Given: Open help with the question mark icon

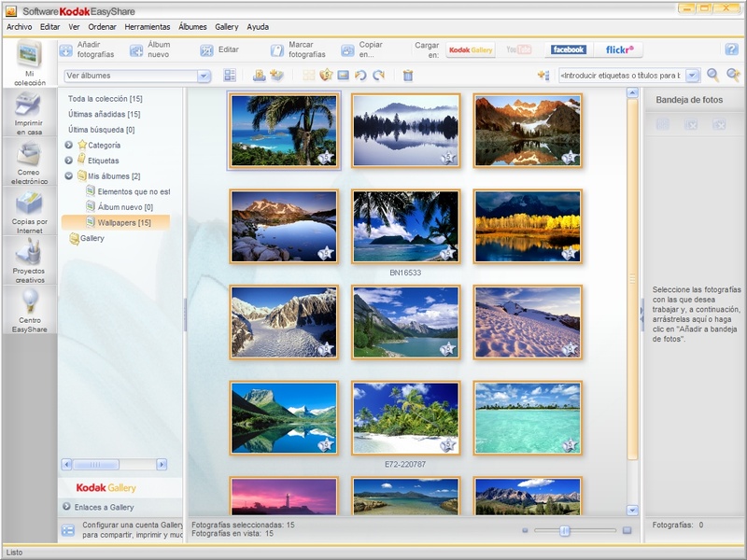Looking at the screenshot, I should point(731,49).
